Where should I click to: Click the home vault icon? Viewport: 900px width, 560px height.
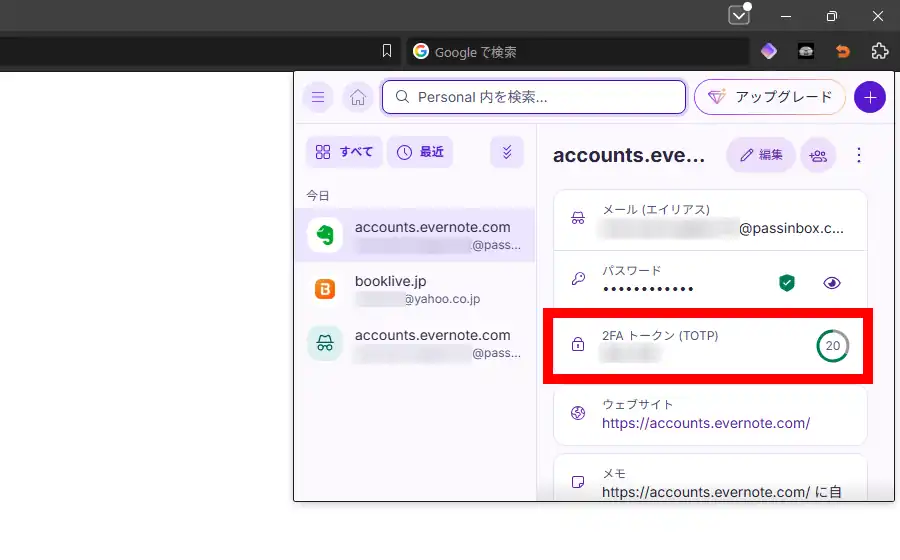click(357, 97)
